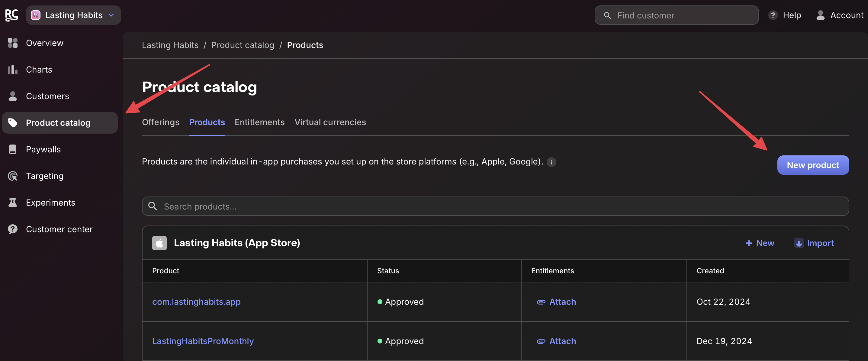Open Overview from the sidebar
The width and height of the screenshot is (868, 361).
tap(44, 43)
